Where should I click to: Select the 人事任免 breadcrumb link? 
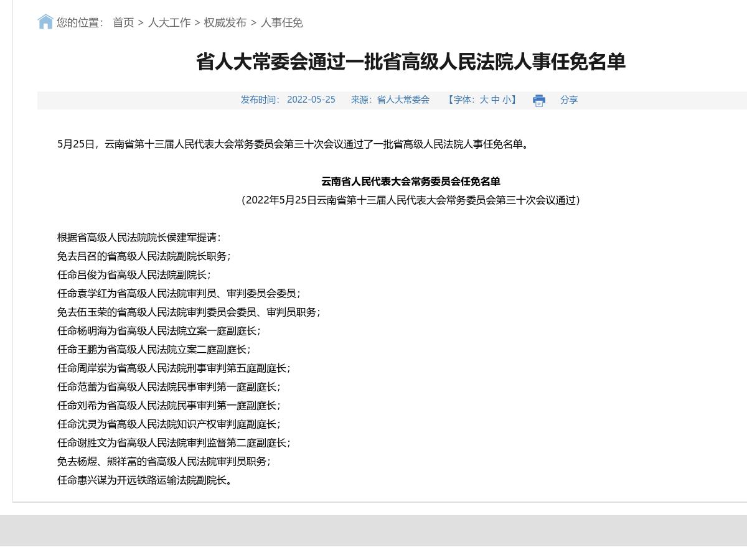tap(281, 22)
